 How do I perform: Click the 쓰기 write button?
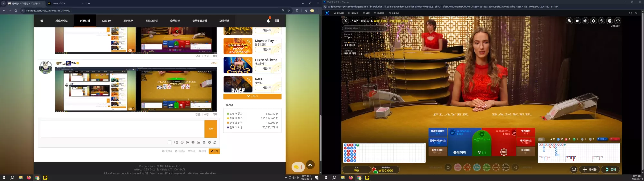tap(214, 151)
